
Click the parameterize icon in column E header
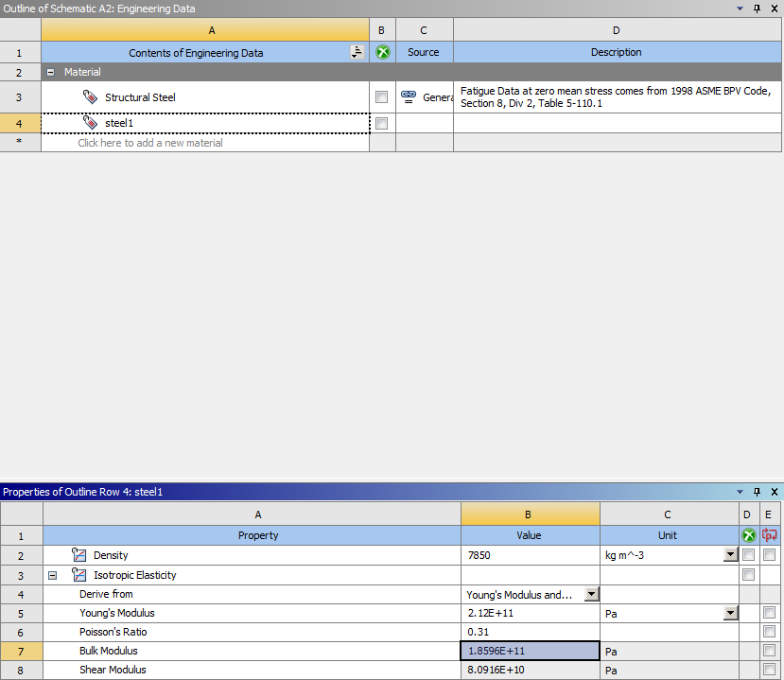coord(769,535)
